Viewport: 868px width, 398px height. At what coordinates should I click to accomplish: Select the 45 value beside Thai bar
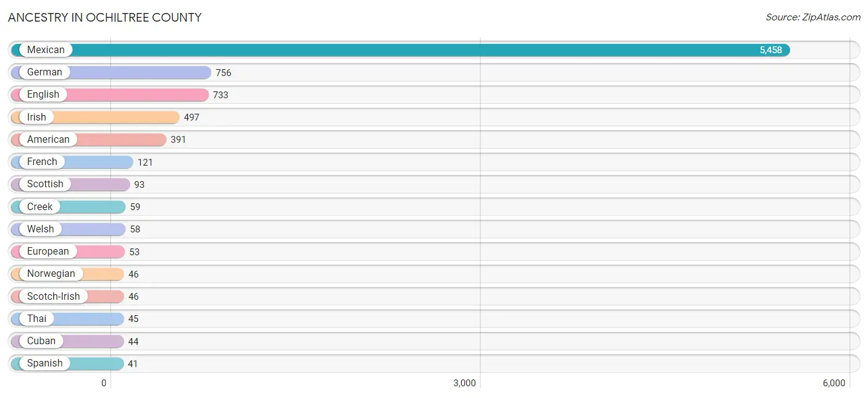133,319
